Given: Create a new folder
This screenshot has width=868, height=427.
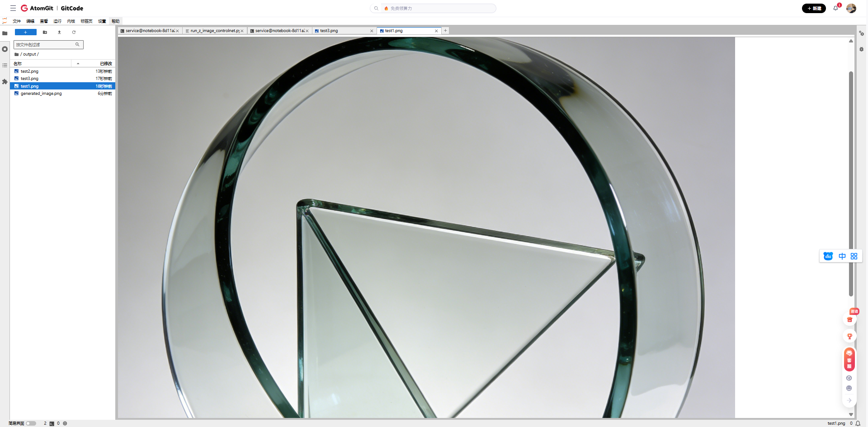Looking at the screenshot, I should (x=45, y=32).
